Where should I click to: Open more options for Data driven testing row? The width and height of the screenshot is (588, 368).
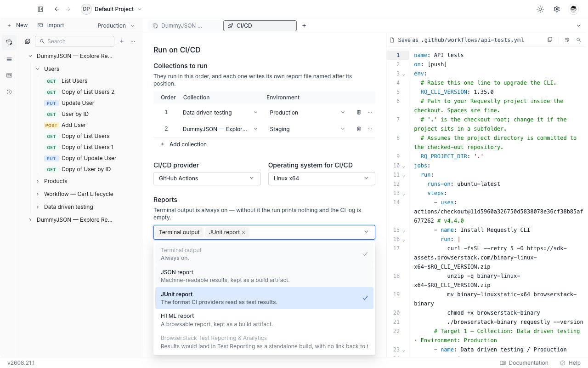pyautogui.click(x=370, y=112)
